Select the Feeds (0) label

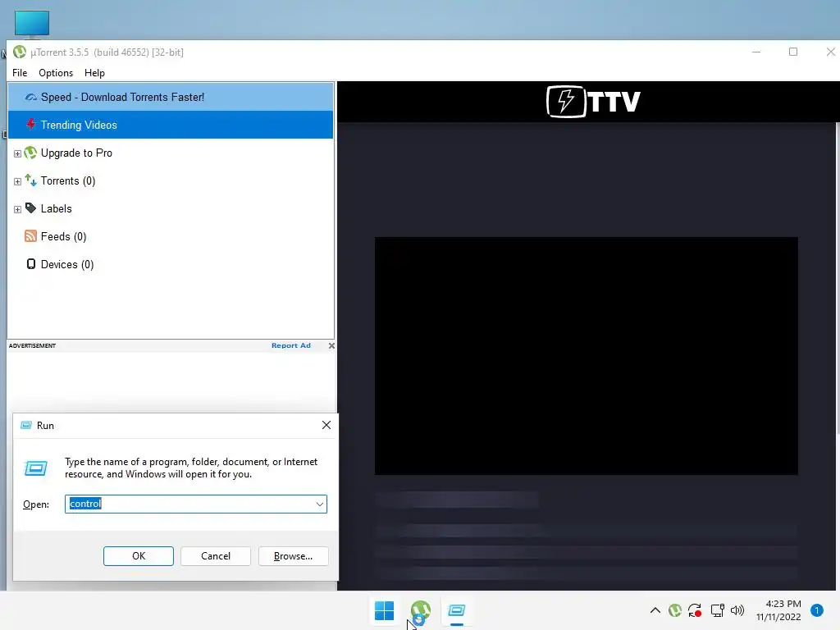[63, 236]
